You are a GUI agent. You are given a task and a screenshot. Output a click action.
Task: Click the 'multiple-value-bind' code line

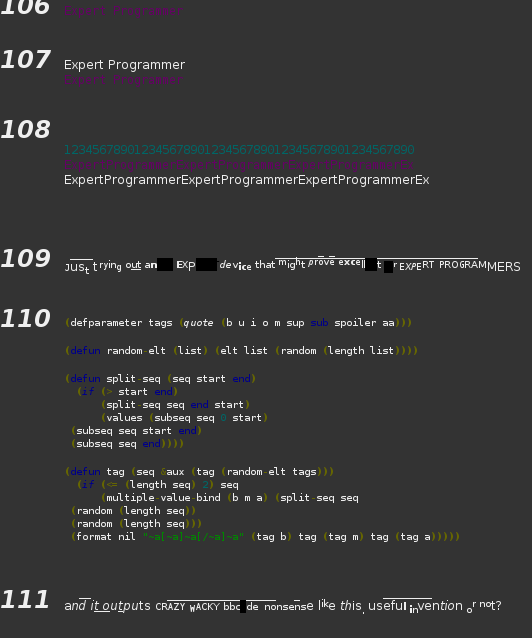point(230,498)
